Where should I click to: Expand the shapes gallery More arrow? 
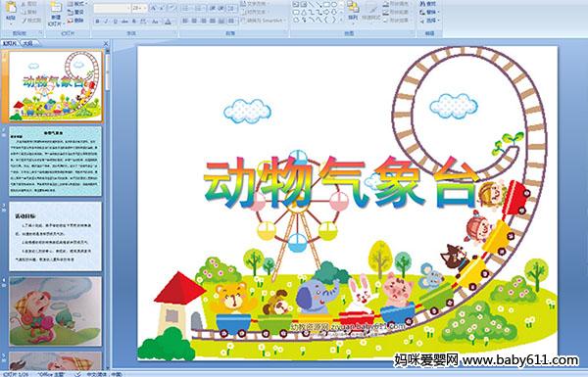click(x=341, y=21)
